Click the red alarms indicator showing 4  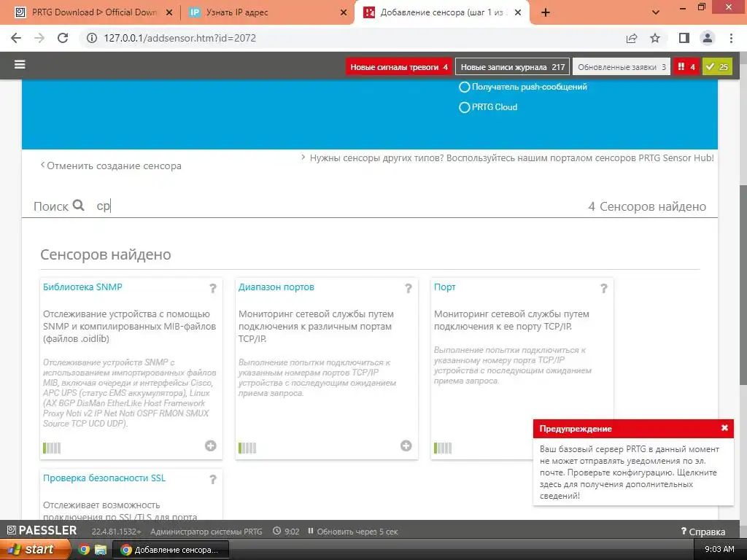pyautogui.click(x=686, y=66)
